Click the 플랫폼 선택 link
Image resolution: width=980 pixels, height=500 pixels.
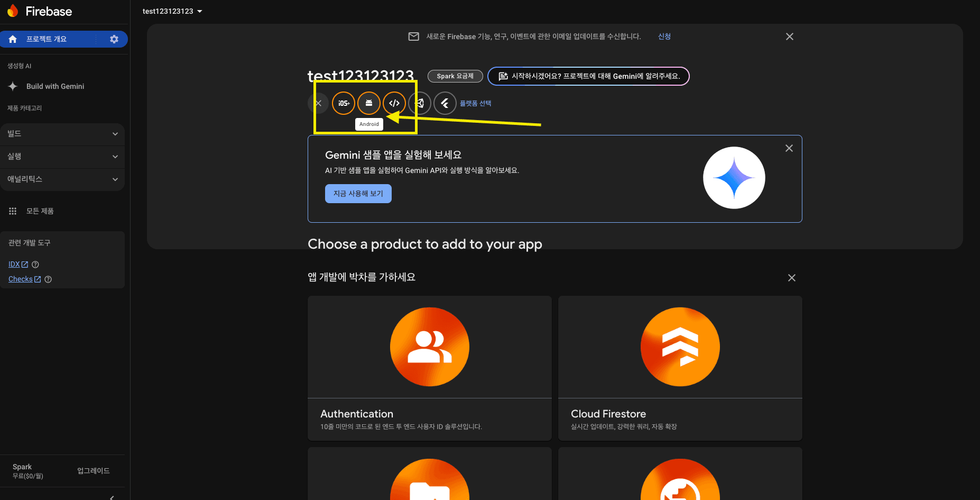point(475,103)
